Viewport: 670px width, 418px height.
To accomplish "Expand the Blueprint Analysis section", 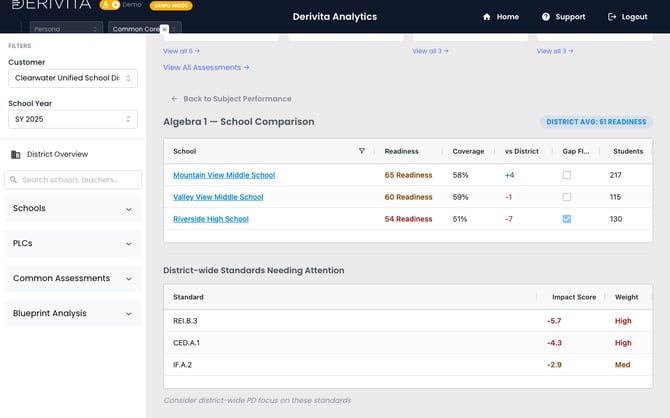I will (73, 313).
